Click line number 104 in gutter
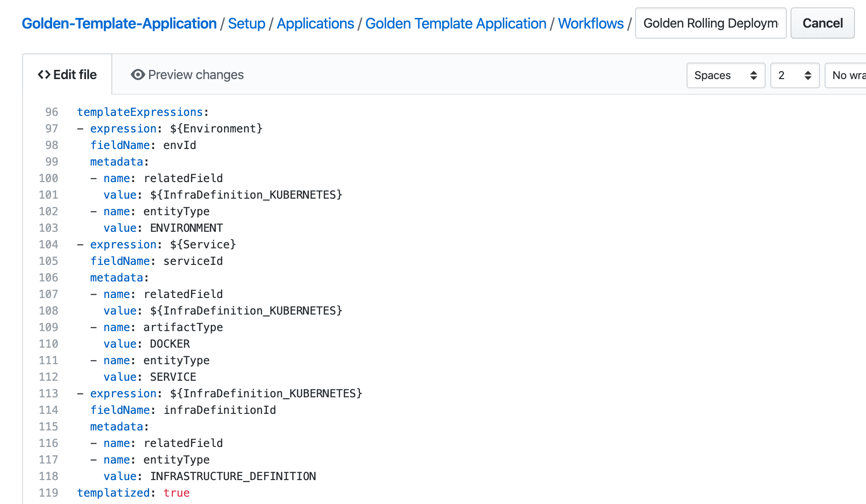Image resolution: width=866 pixels, height=504 pixels. pyautogui.click(x=48, y=245)
